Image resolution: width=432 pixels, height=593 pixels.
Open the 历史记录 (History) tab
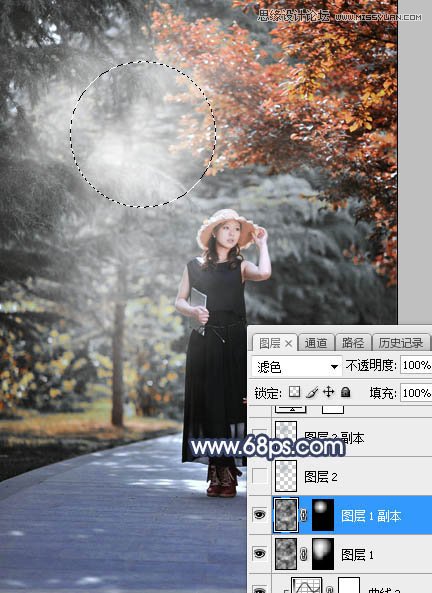[401, 343]
